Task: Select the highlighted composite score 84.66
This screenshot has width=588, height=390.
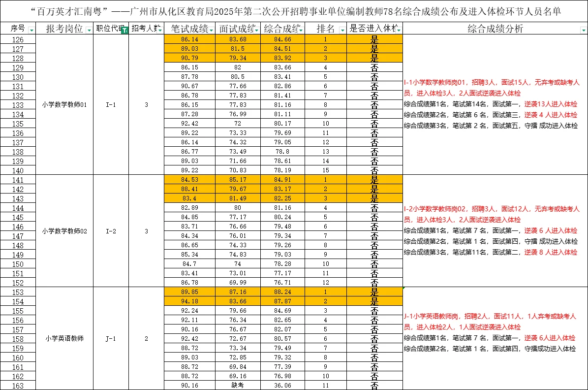Action: pos(283,39)
